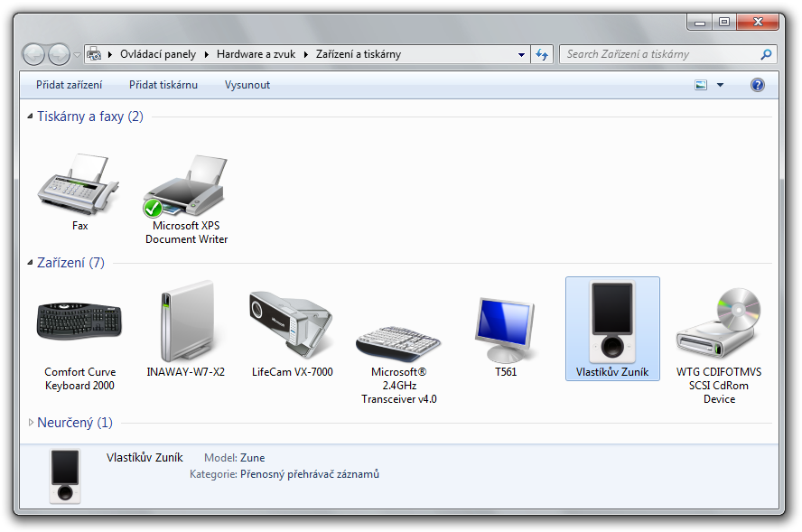Click Vlastíkův Zuník name in details pane
Screen dimensions: 802x532
[145, 458]
